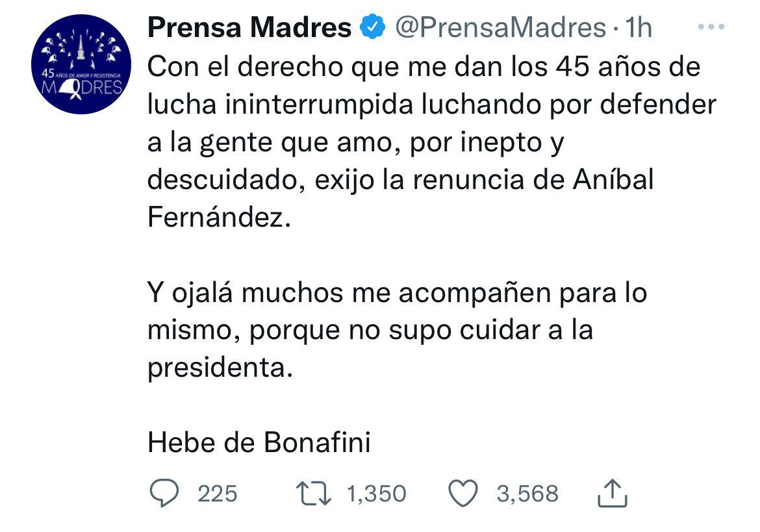Click the 1,350 retweets count
Image resolution: width=760 pixels, height=532 pixels.
[377, 494]
